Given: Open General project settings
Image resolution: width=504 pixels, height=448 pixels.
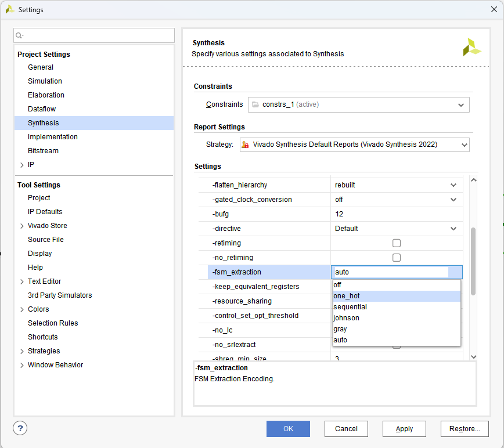Looking at the screenshot, I should (x=41, y=67).
